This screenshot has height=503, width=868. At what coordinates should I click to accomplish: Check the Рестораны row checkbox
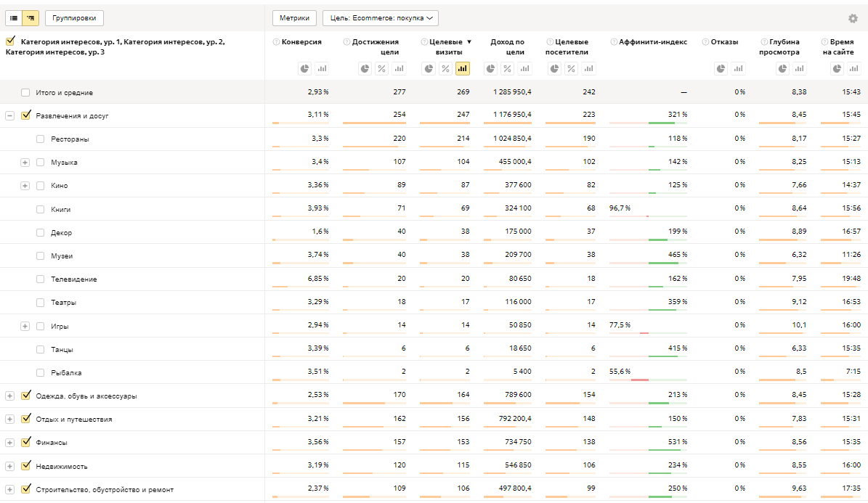point(41,139)
